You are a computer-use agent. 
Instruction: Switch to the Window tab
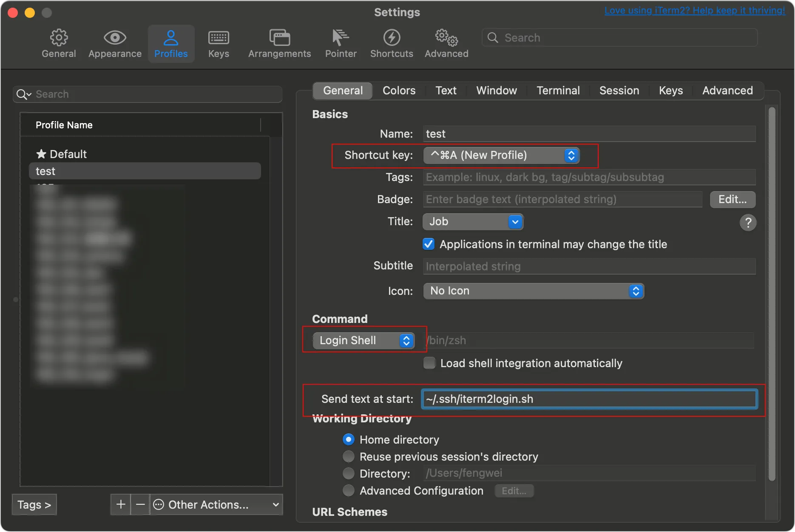point(497,91)
